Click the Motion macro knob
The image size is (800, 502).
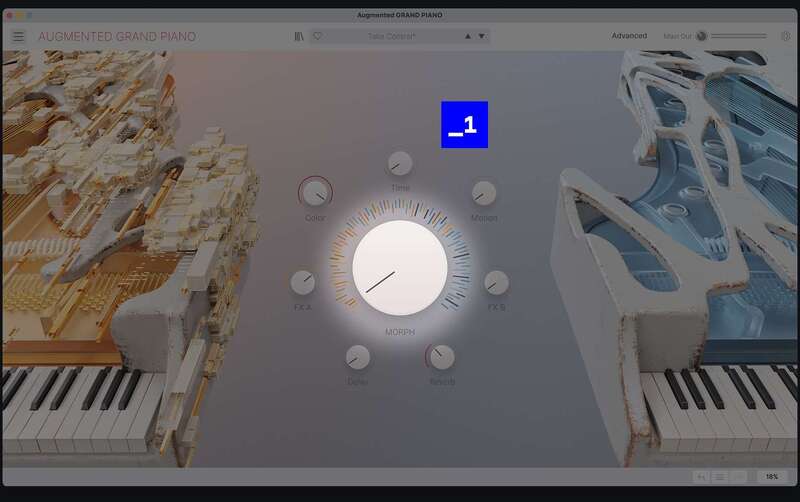click(x=484, y=193)
